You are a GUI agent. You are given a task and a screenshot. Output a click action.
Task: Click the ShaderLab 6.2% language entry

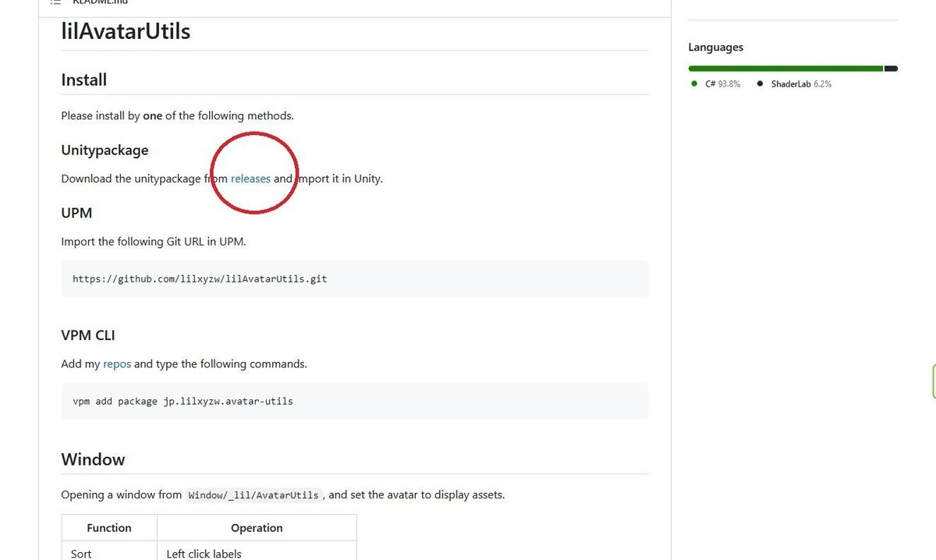coord(794,83)
